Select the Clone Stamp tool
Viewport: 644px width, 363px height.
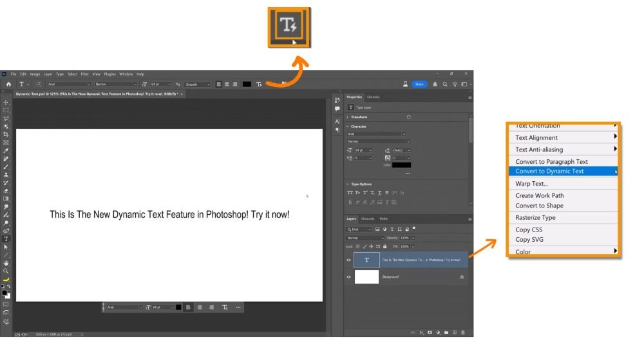click(6, 175)
